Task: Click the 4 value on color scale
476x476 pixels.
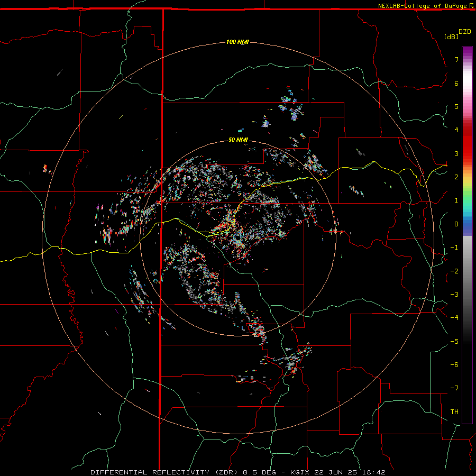Action: click(x=456, y=130)
